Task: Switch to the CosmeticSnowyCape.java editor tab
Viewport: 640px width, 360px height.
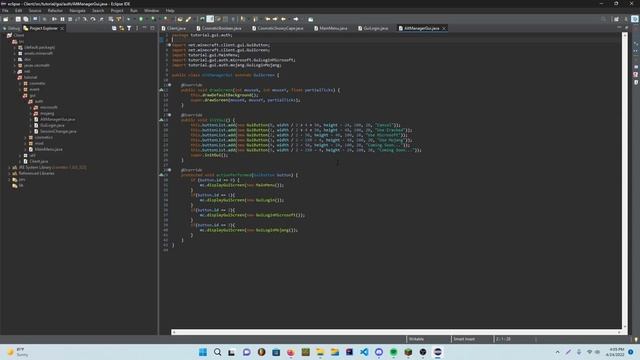Action: pos(278,28)
